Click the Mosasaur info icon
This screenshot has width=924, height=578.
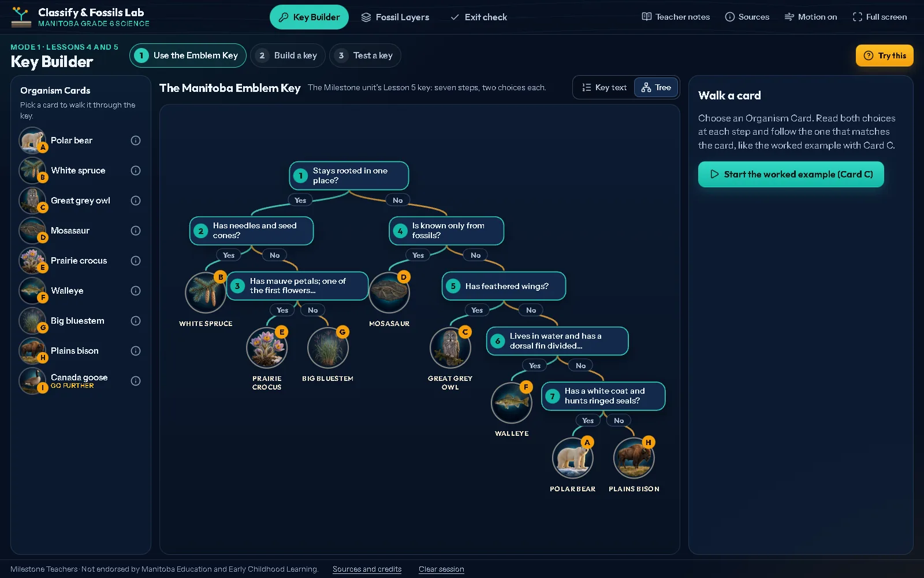tap(136, 231)
